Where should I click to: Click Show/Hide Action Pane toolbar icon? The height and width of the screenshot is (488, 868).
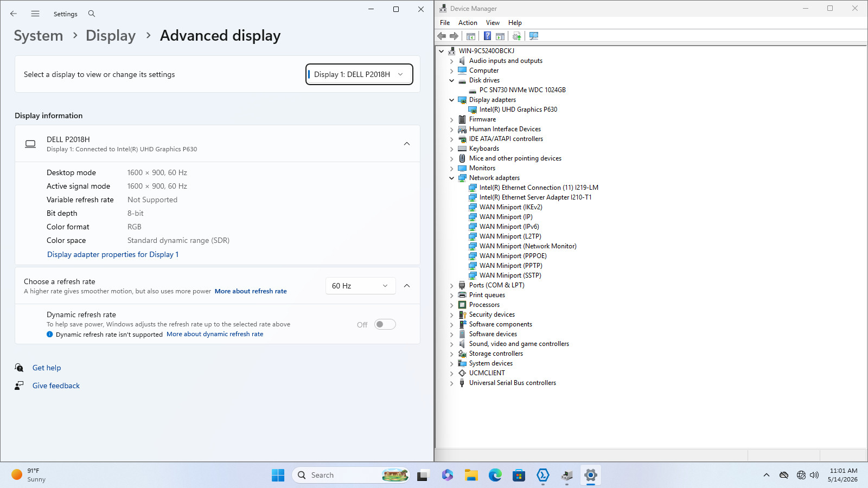point(500,36)
